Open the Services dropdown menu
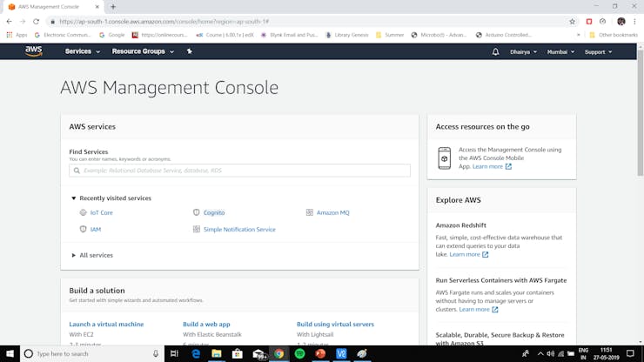The width and height of the screenshot is (644, 362). (x=82, y=51)
